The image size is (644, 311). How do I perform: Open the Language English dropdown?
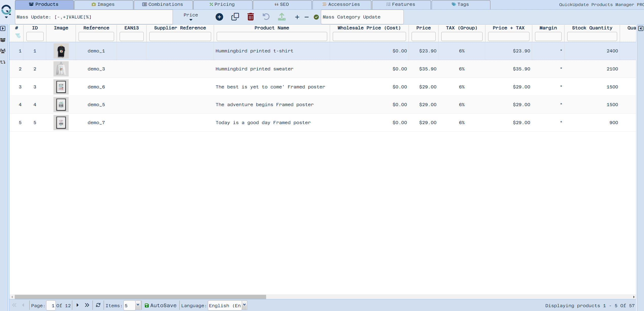(x=244, y=305)
